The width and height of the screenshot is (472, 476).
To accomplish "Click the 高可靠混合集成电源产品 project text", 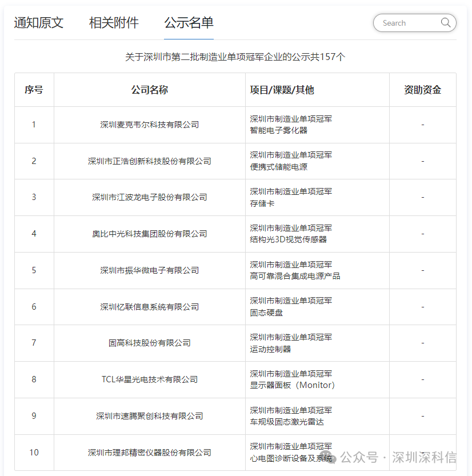I will [295, 276].
